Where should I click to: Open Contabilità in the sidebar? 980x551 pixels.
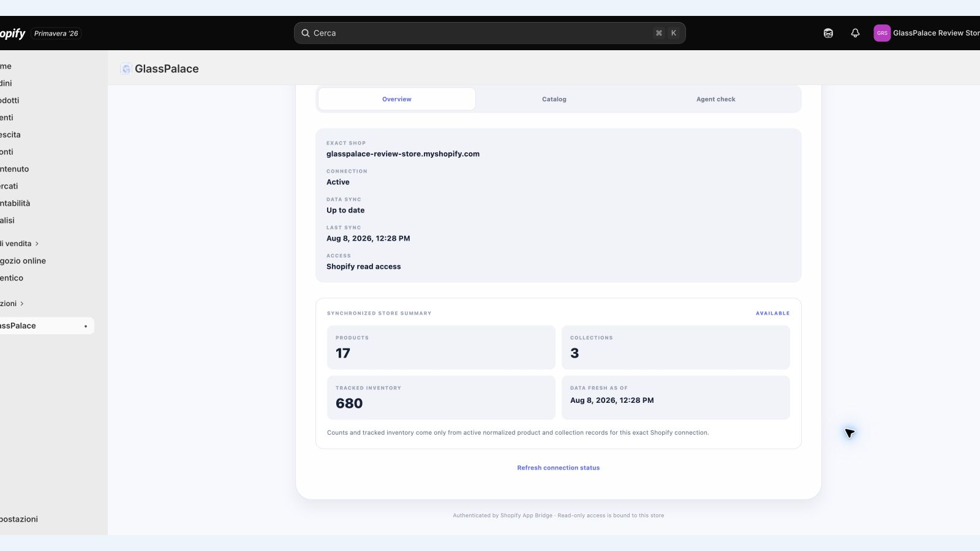[47, 203]
